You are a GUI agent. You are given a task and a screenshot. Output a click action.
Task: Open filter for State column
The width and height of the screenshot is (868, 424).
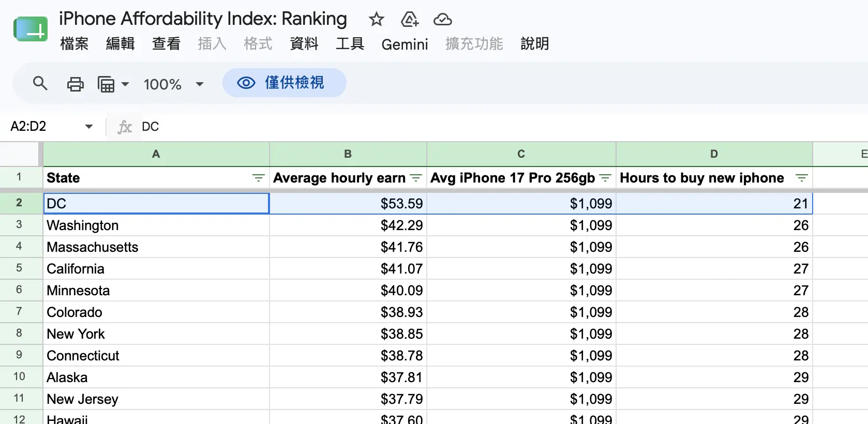[x=258, y=178]
